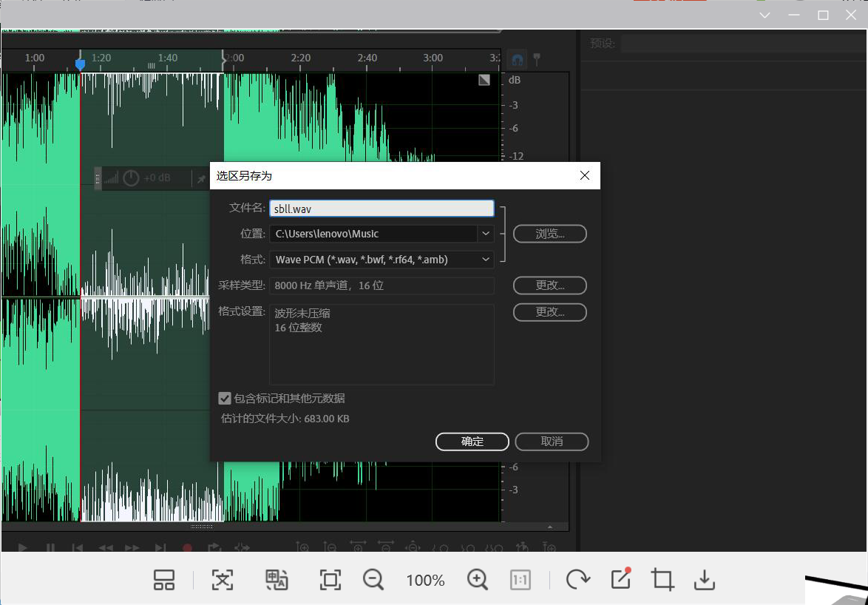Click the Fast Forward transport button
Viewport: 868px width, 605px height.
tap(132, 547)
